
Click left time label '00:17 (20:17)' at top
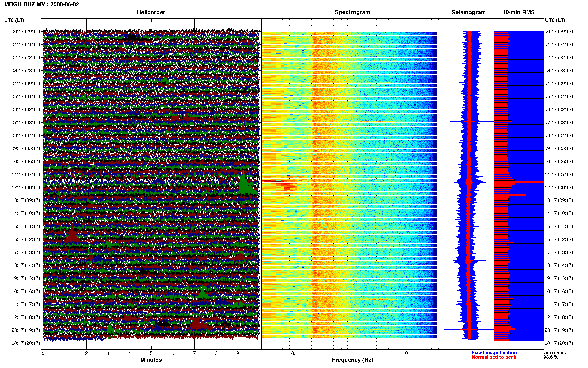click(x=26, y=31)
